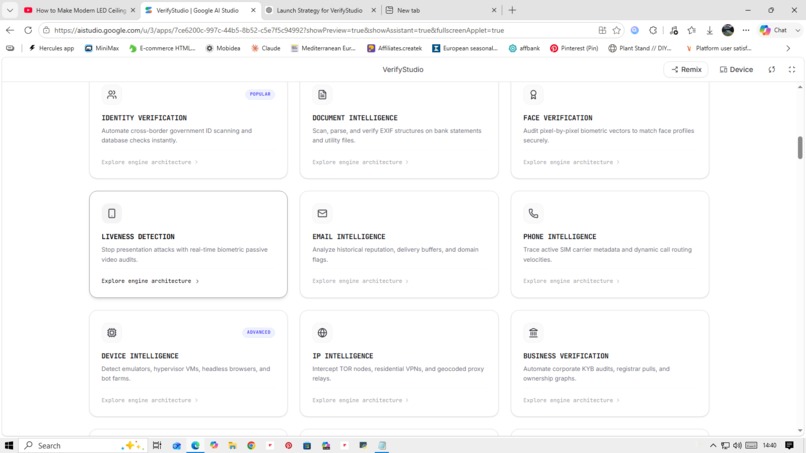Viewport: 806px width, 453px height.
Task: Show hidden system tray icons
Action: click(713, 445)
